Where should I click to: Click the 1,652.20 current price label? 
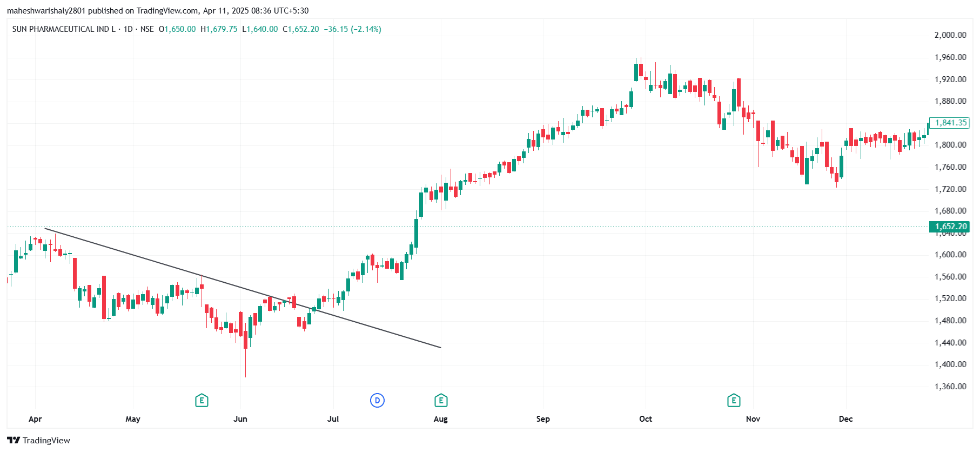pos(949,227)
